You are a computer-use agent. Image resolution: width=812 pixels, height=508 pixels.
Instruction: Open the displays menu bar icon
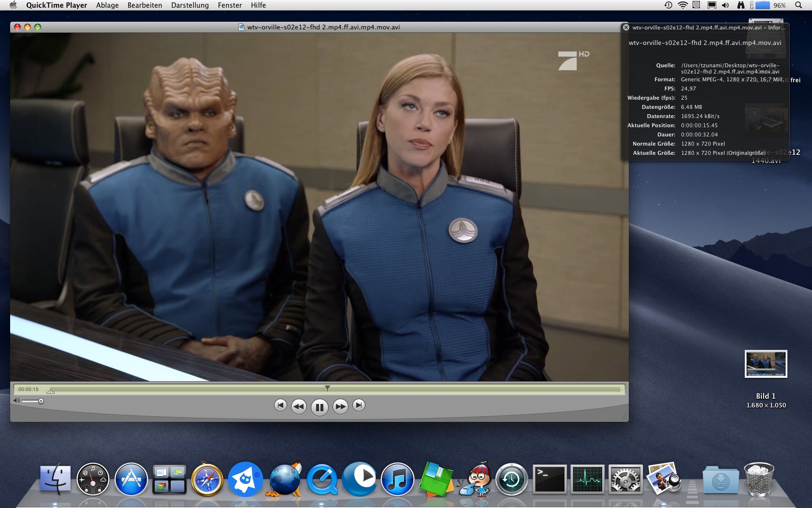pyautogui.click(x=711, y=5)
